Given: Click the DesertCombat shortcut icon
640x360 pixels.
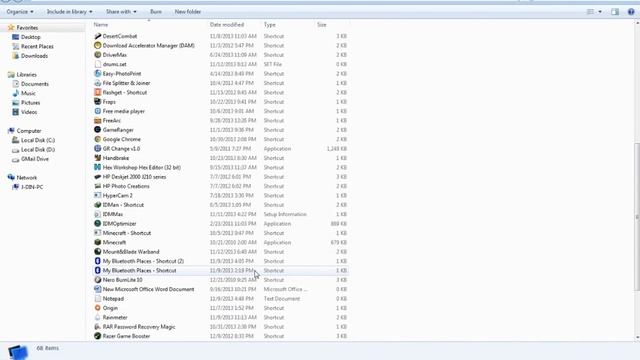Looking at the screenshot, I should (98, 36).
